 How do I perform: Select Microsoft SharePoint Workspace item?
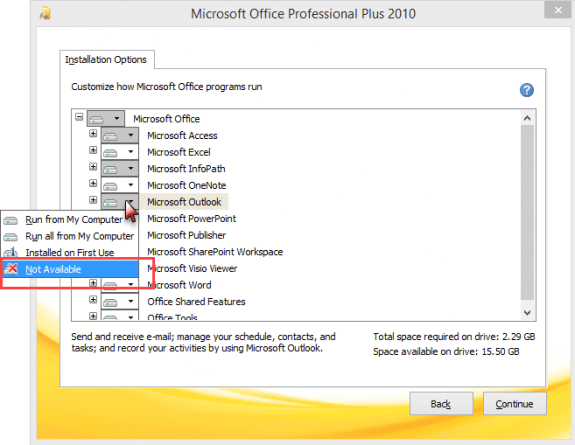pyautogui.click(x=215, y=252)
